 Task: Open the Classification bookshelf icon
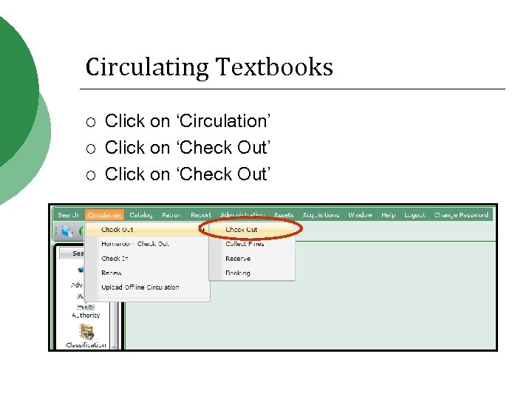[86, 332]
